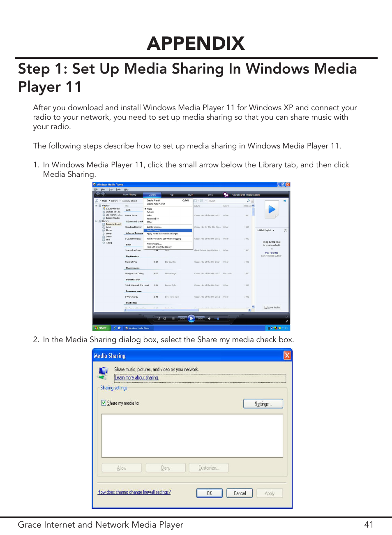Open the firewall settings help link
The image size is (392, 535).
(x=134, y=492)
